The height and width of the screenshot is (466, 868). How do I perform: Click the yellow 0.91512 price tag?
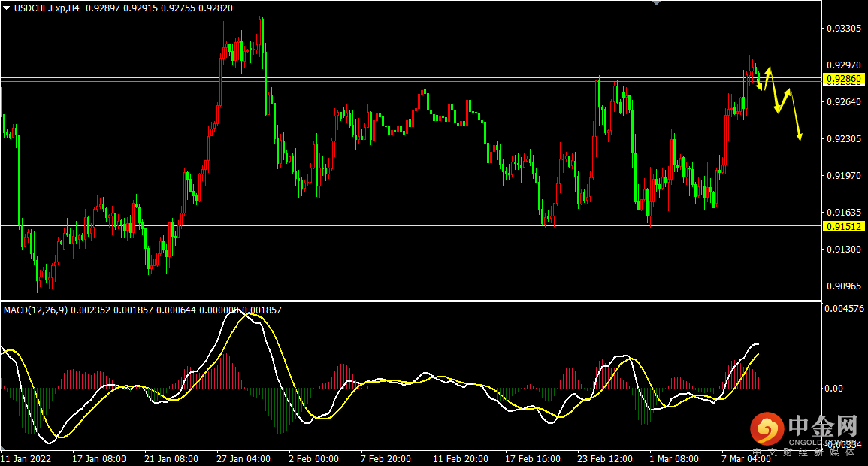844,226
